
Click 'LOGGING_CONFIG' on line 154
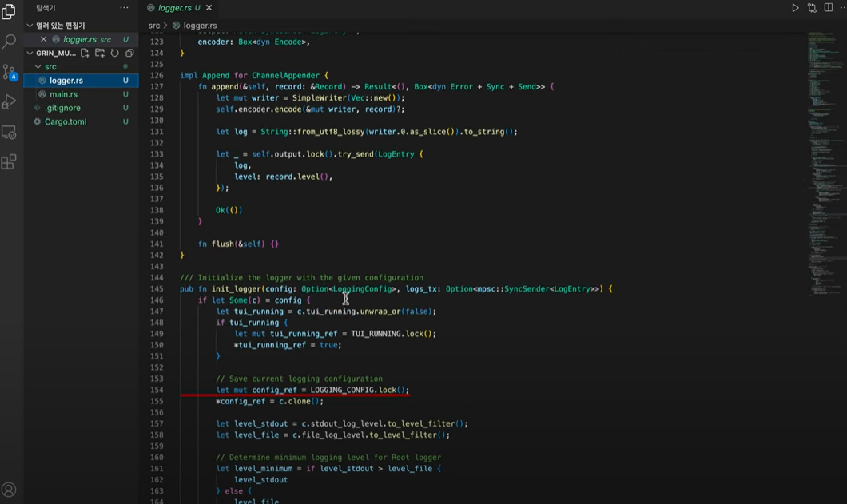[343, 390]
